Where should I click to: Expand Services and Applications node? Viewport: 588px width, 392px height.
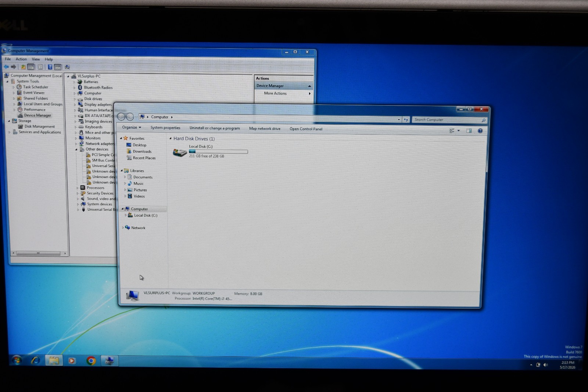point(10,132)
